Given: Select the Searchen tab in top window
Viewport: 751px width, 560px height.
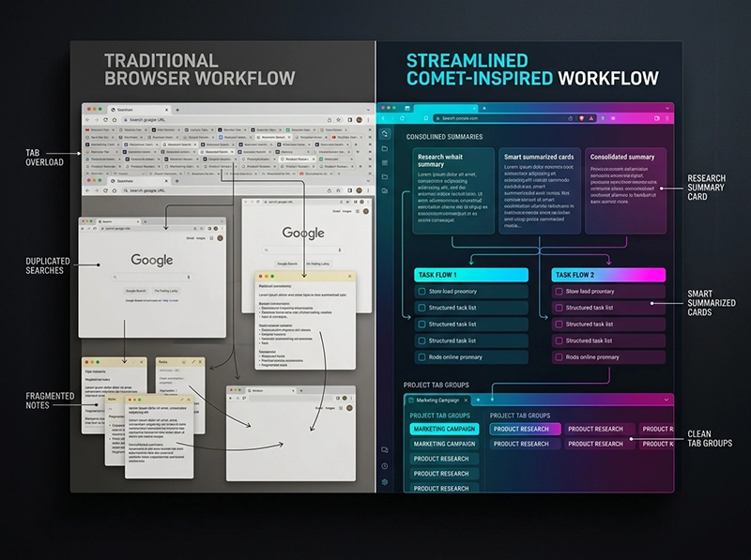Looking at the screenshot, I should pyautogui.click(x=139, y=110).
